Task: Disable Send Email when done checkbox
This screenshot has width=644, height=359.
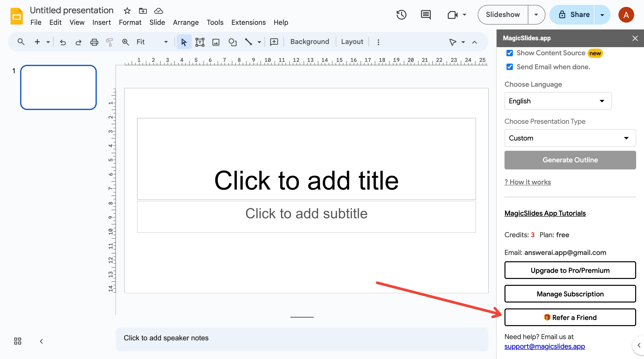Action: click(x=509, y=67)
